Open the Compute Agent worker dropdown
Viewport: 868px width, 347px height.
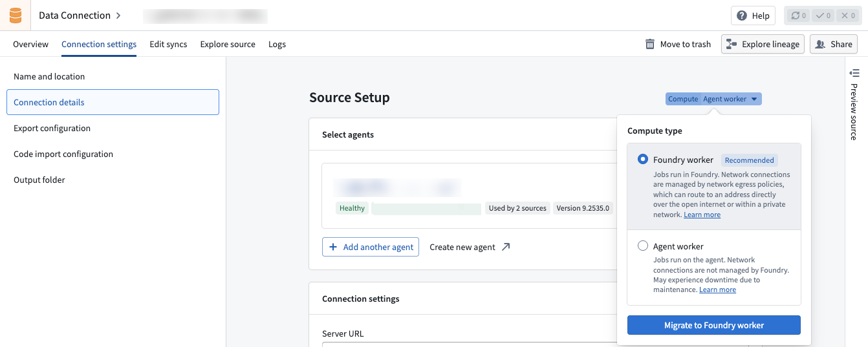pos(713,99)
